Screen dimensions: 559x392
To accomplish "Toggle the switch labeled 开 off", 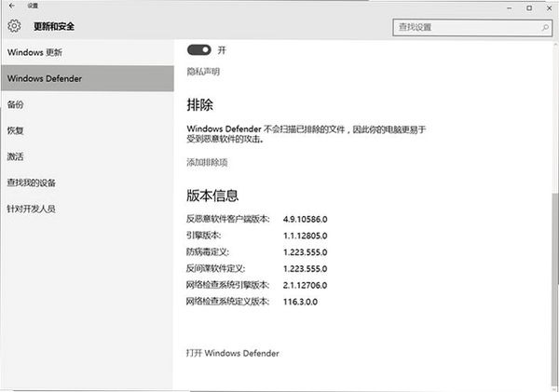I will click(199, 50).
